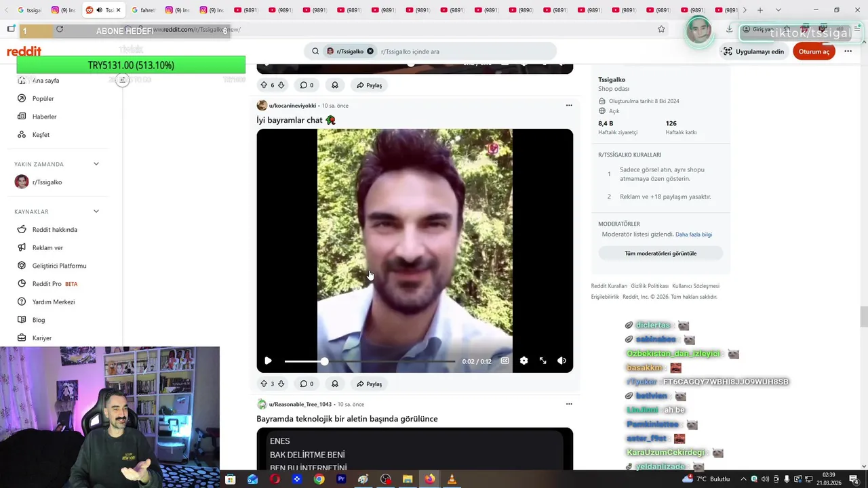868x488 pixels.
Task: Downvote the post with 6 votes
Action: point(281,85)
